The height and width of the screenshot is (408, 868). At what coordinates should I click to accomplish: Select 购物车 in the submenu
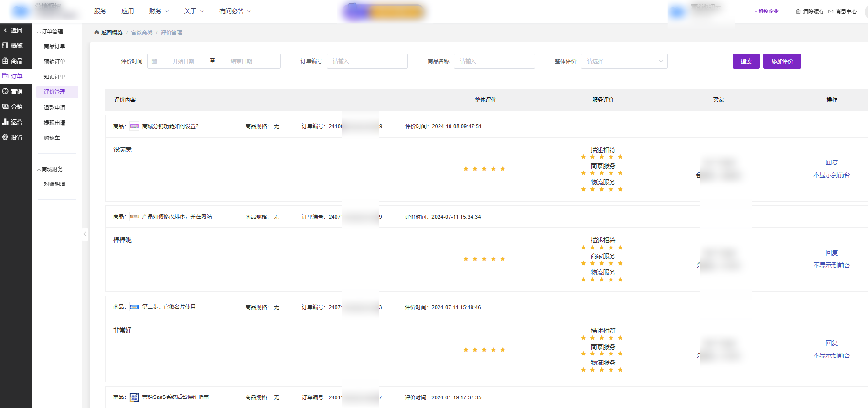click(x=52, y=138)
